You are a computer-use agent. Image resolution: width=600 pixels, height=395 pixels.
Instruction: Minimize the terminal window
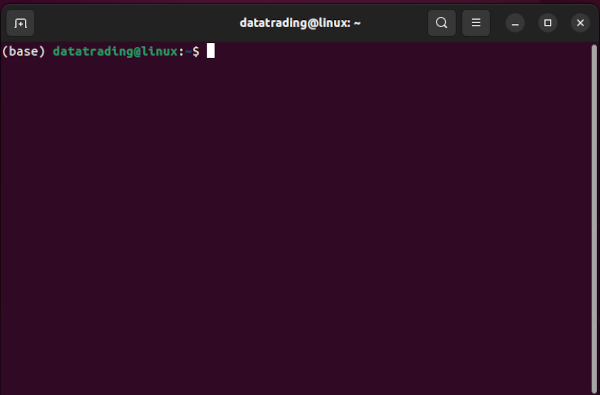(515, 23)
